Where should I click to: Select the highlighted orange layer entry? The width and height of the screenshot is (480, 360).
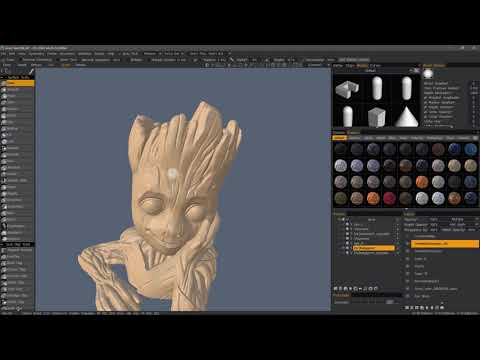pos(445,244)
